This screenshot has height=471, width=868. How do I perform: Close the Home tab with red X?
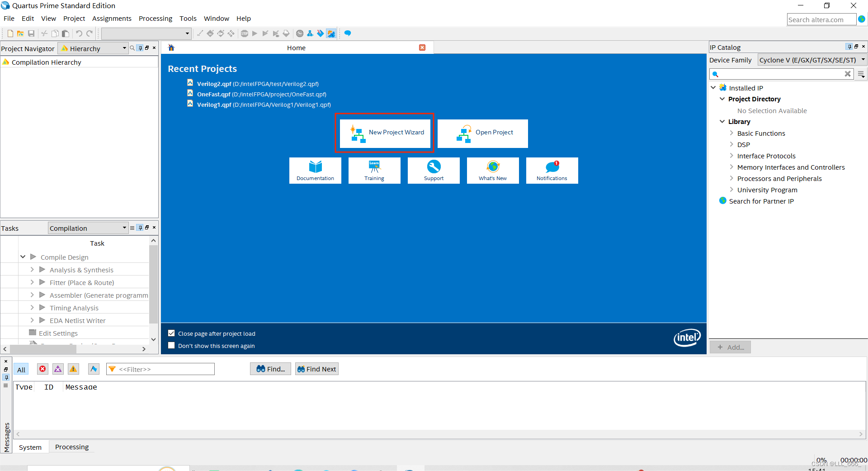[x=422, y=48]
